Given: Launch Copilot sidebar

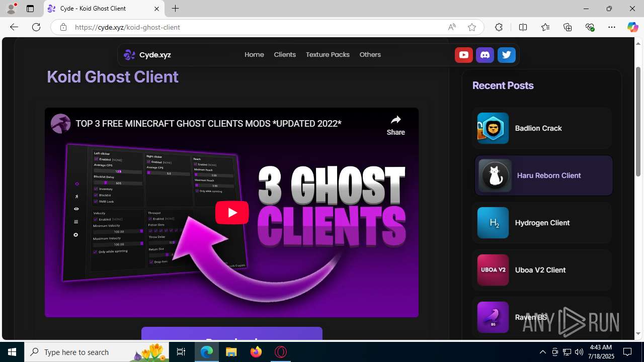Looking at the screenshot, I should tap(632, 27).
